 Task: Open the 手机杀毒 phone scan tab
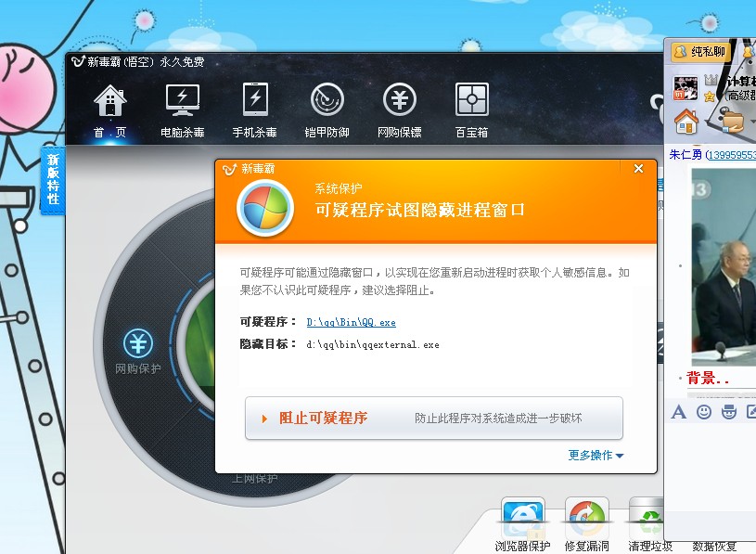click(254, 111)
